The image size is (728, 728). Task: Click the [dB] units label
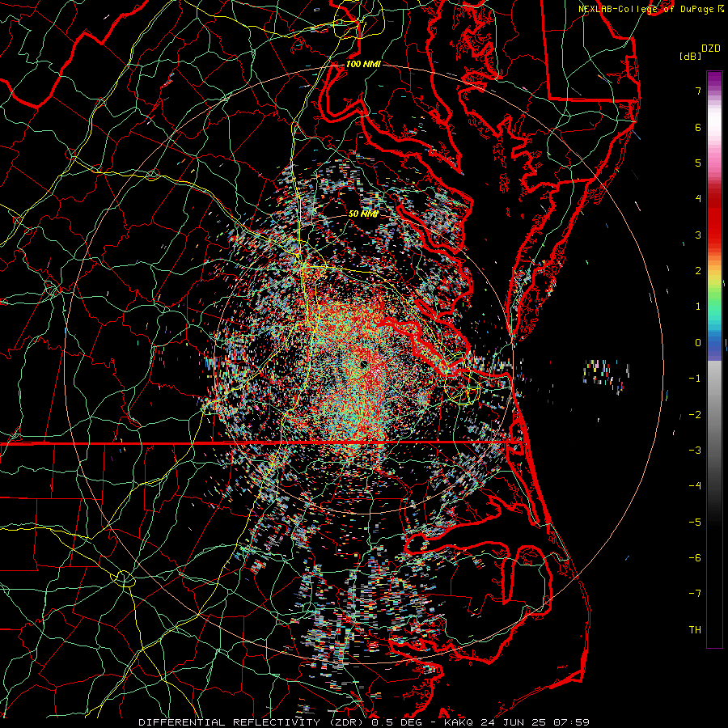690,56
